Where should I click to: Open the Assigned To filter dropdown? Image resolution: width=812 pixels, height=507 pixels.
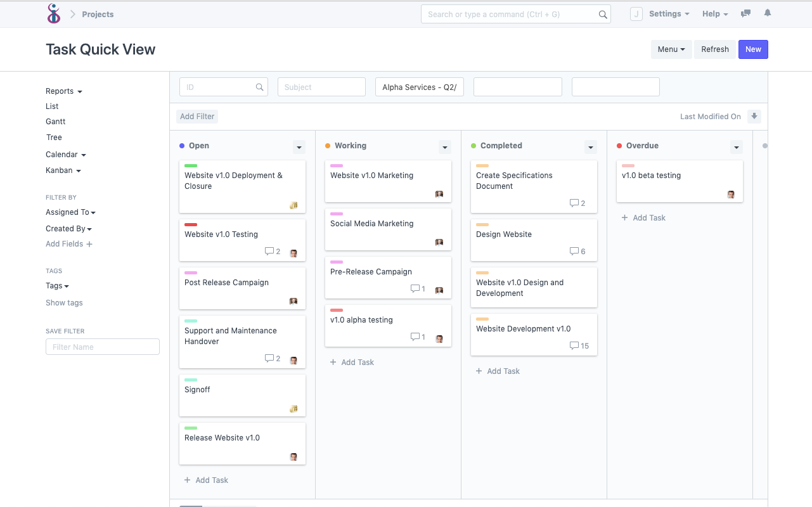point(70,212)
